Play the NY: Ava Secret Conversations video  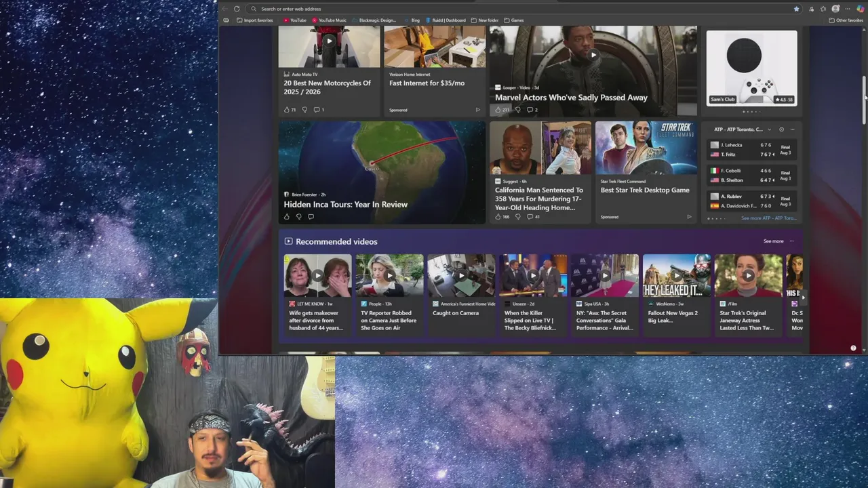click(605, 276)
